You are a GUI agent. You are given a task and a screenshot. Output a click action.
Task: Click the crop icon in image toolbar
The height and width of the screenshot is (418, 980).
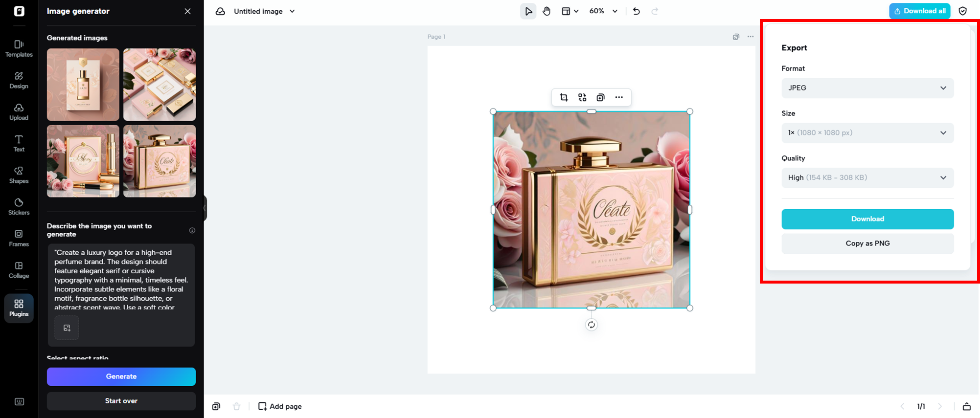(x=564, y=97)
